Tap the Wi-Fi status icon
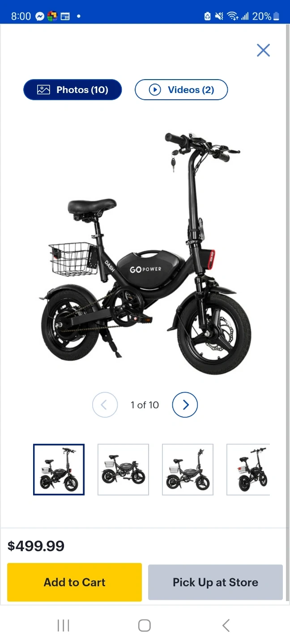The height and width of the screenshot is (644, 290). coord(232,17)
